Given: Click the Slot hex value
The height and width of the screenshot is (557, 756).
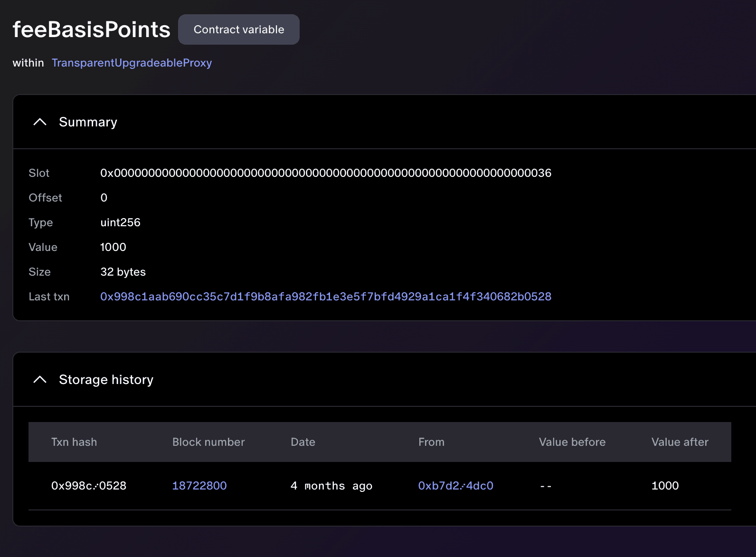Looking at the screenshot, I should [325, 173].
